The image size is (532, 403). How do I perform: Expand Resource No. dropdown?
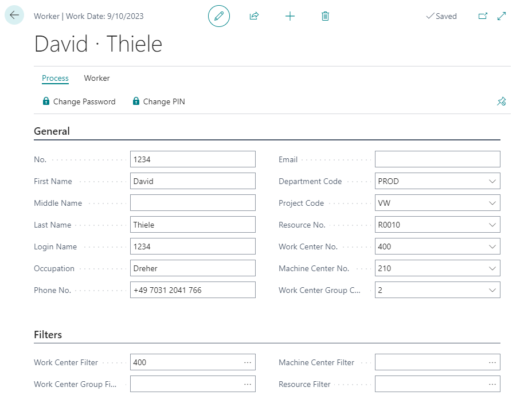(x=492, y=225)
